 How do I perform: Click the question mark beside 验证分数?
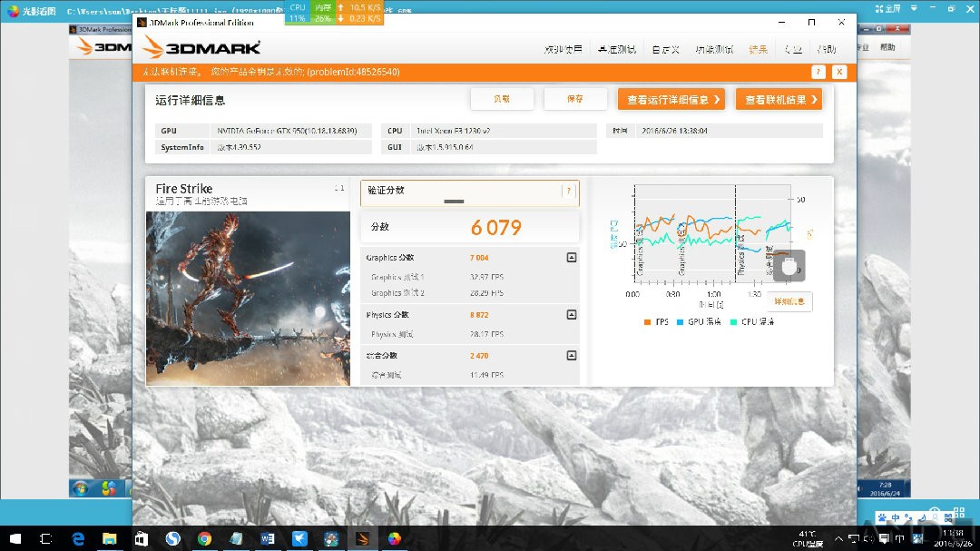(569, 192)
